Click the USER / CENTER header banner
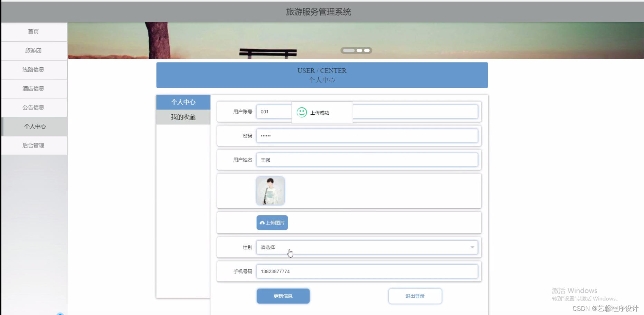 pyautogui.click(x=322, y=75)
